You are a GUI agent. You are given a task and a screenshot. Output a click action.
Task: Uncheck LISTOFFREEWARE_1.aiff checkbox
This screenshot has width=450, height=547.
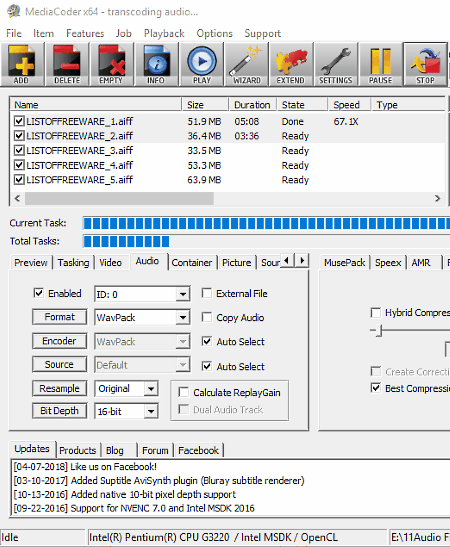point(19,121)
